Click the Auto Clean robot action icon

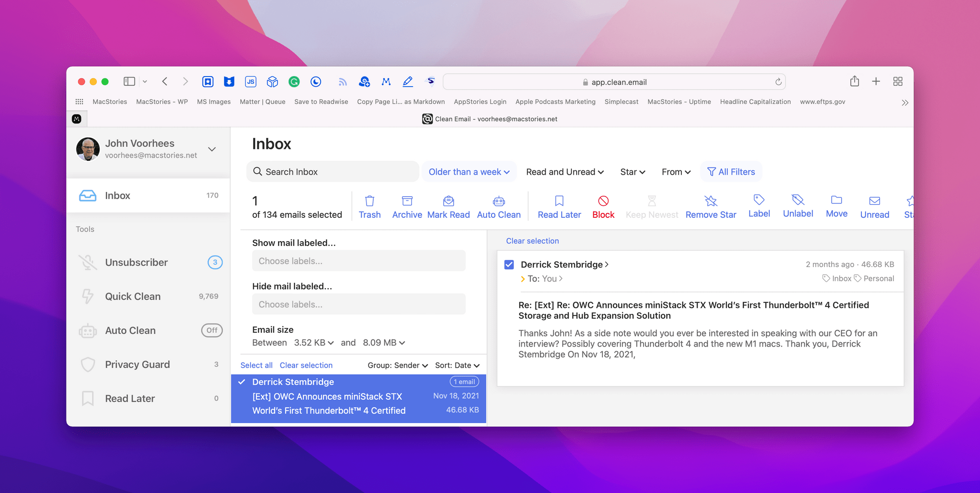point(499,201)
